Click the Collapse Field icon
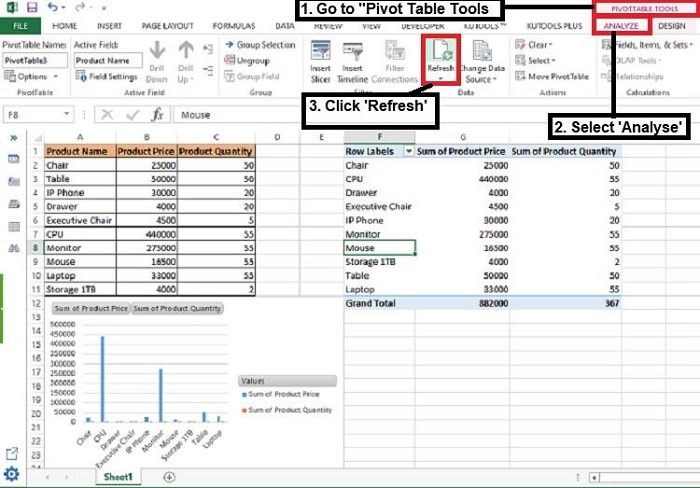The height and width of the screenshot is (488, 700). pos(208,69)
